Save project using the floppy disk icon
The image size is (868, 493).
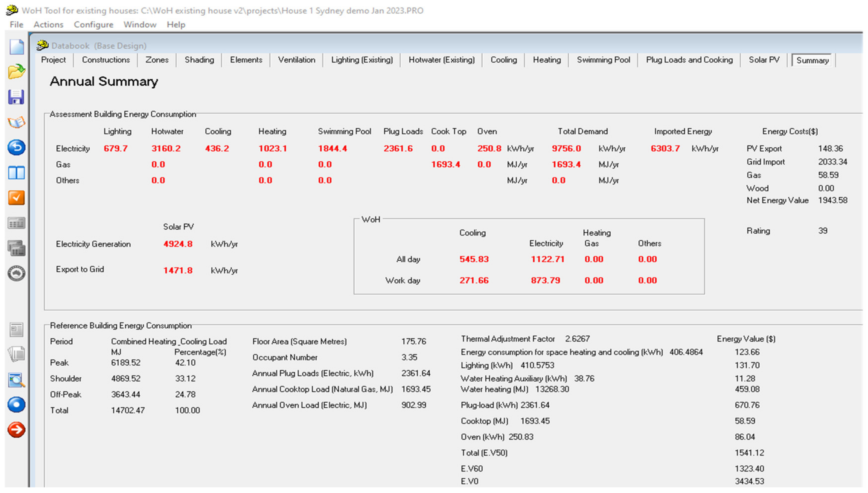[x=16, y=97]
